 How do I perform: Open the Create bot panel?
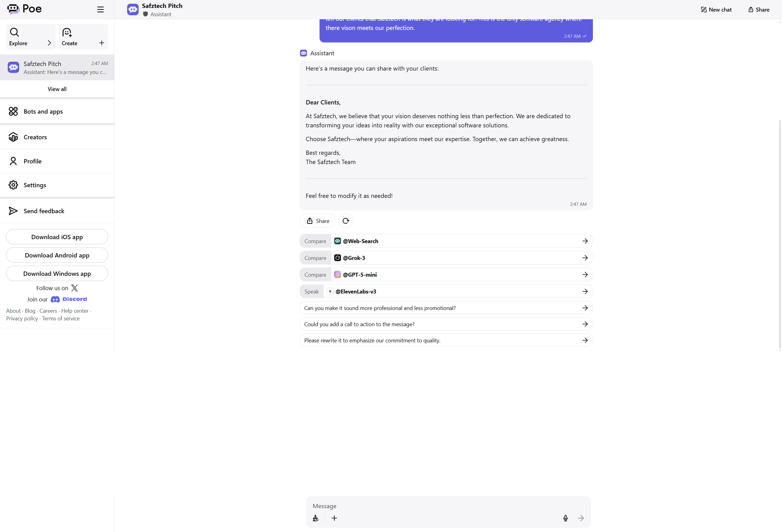[x=69, y=36]
